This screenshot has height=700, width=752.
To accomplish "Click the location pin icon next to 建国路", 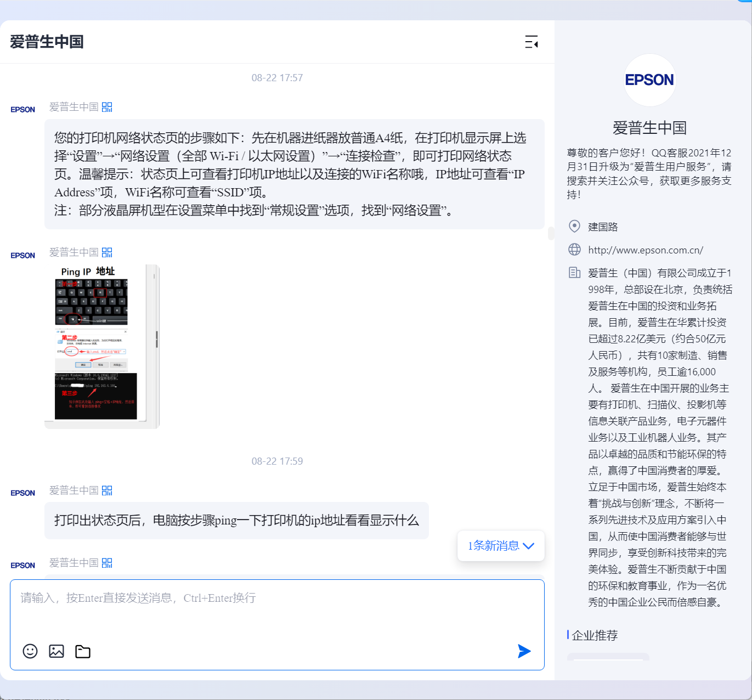I will (574, 226).
